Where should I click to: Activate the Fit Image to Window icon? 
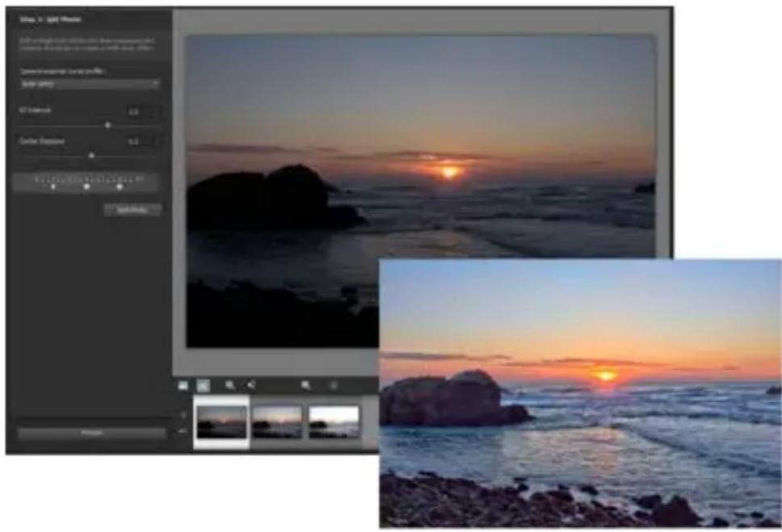(x=204, y=385)
